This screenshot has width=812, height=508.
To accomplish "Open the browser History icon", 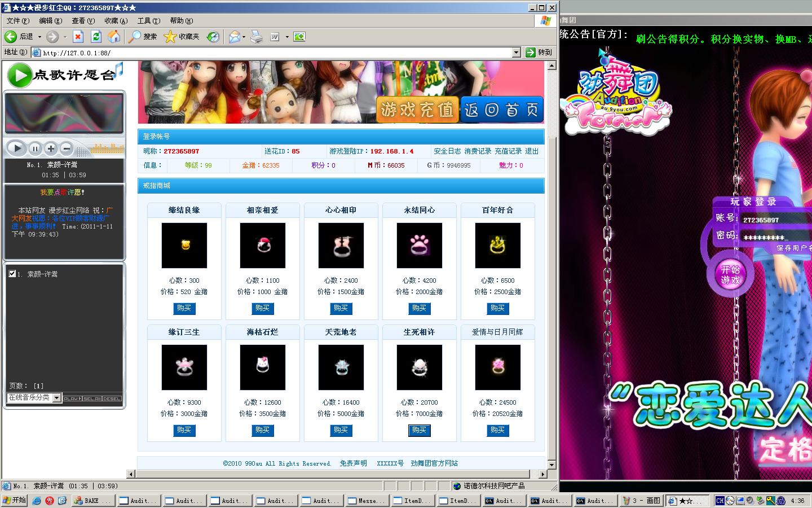I will (213, 37).
